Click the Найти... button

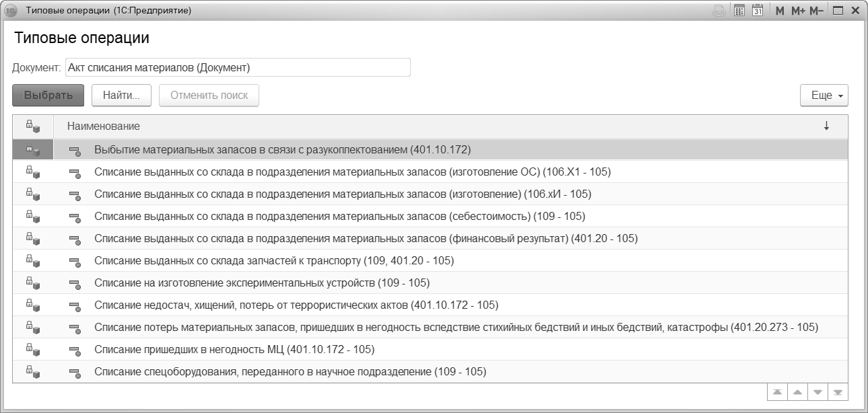click(x=121, y=96)
